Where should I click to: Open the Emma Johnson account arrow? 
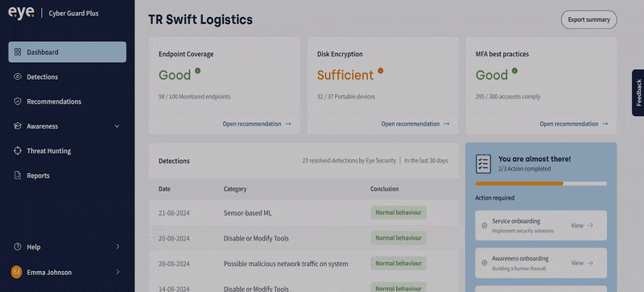tap(118, 272)
